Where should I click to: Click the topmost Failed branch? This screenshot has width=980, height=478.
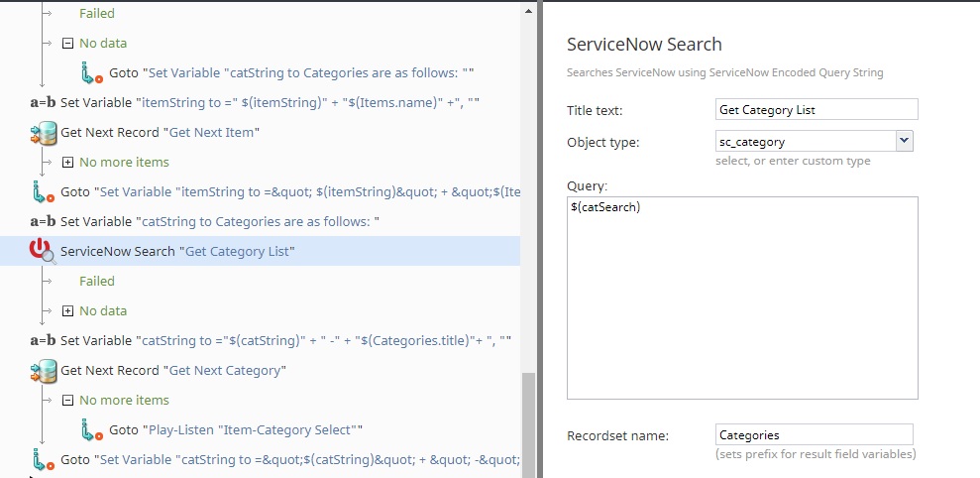point(97,13)
